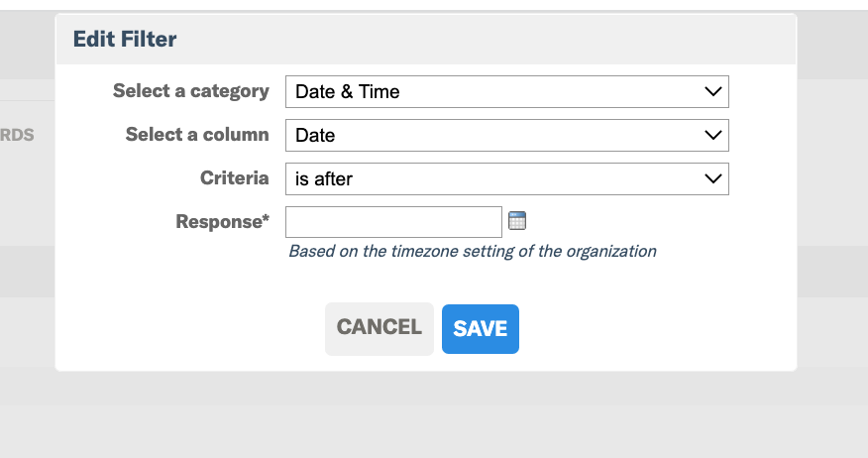Click into the Response date input field

tap(393, 222)
